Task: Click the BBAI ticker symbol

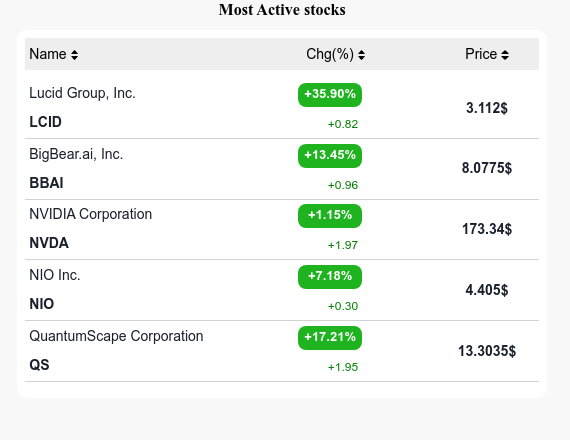Action: click(x=46, y=183)
